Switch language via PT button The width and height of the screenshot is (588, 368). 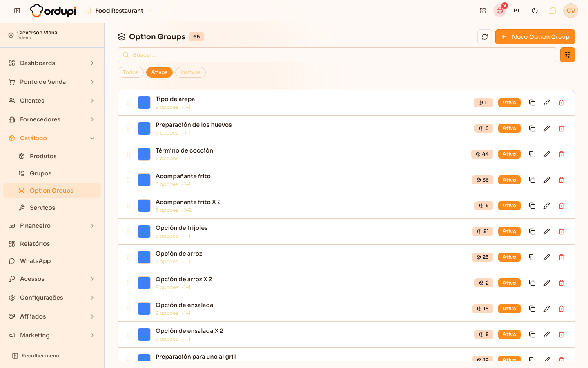517,11
